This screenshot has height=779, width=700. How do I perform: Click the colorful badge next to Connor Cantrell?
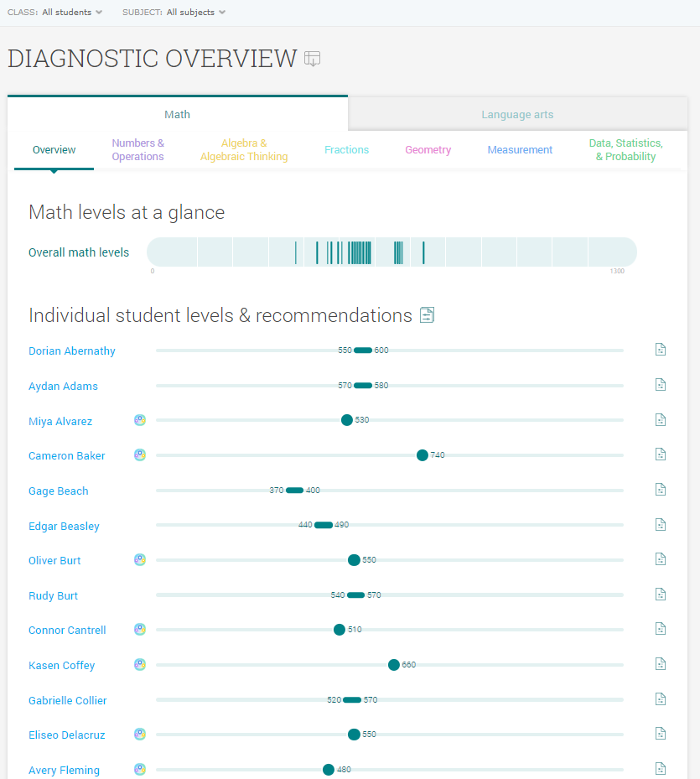[x=140, y=630]
